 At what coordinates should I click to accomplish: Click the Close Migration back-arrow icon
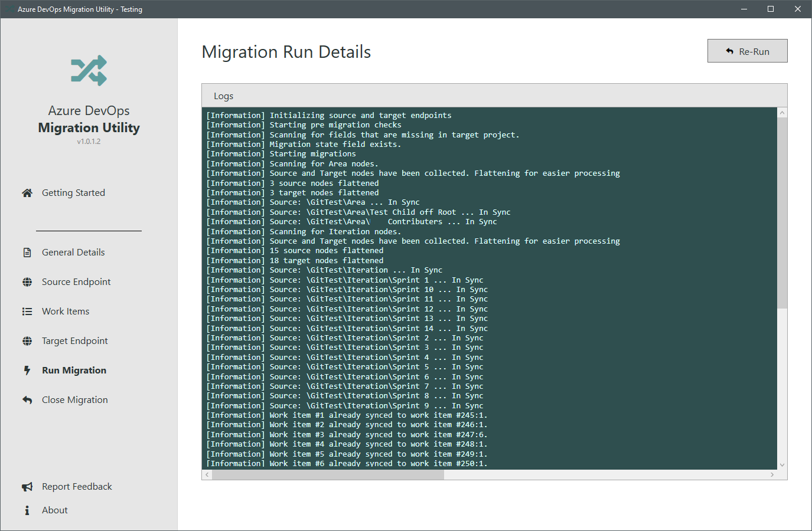pos(27,400)
